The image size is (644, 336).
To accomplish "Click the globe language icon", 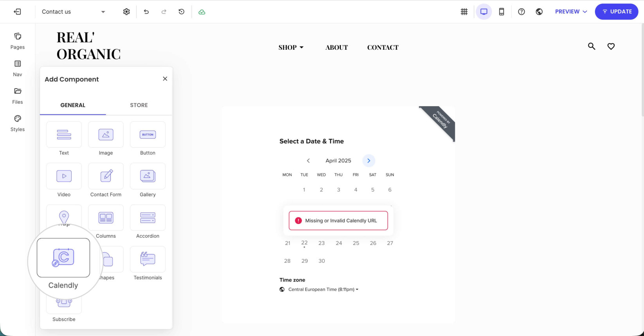I will (x=539, y=12).
